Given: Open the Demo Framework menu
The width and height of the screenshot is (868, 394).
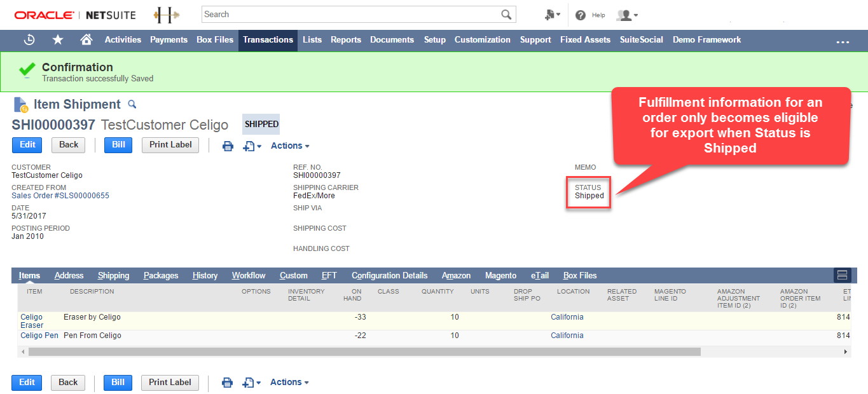Looking at the screenshot, I should [707, 39].
